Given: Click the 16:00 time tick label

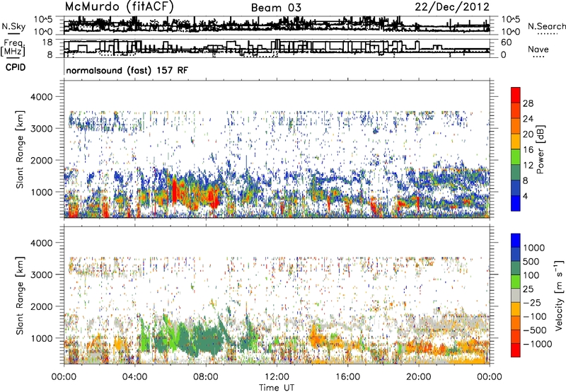Looking at the screenshot, I should 347,377.
